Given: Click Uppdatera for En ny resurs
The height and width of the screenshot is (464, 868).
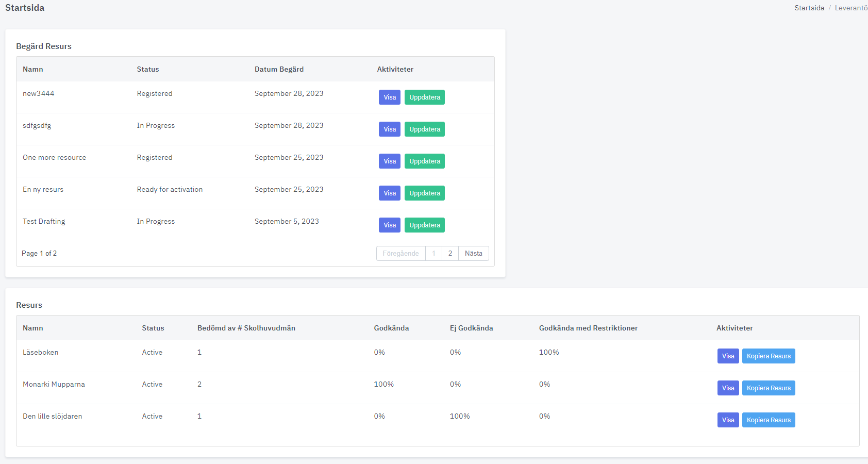Looking at the screenshot, I should point(425,193).
